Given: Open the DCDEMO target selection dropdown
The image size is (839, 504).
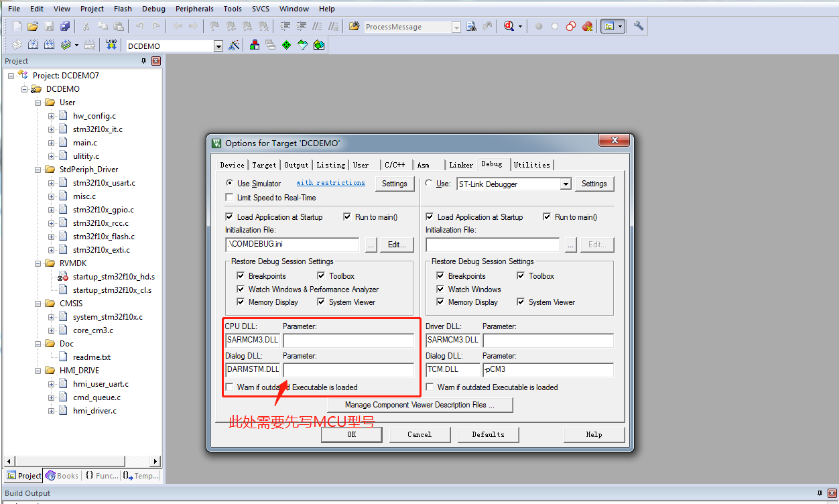Looking at the screenshot, I should [218, 46].
